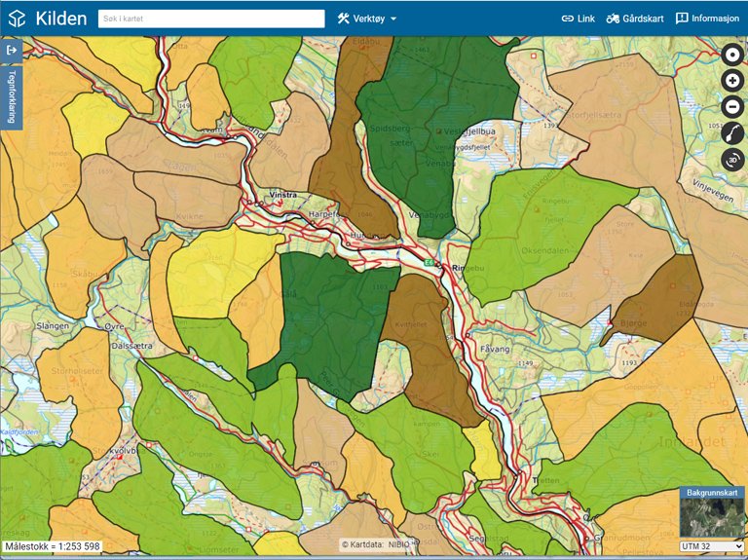Open Gårdskart from the top bar
Viewport: 748px width, 560px height.
tap(635, 19)
